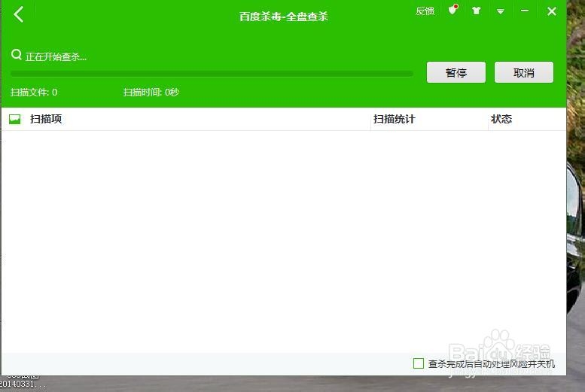585x392 pixels.
Task: Expand the title bar dropdown menu arrow
Action: coord(501,11)
